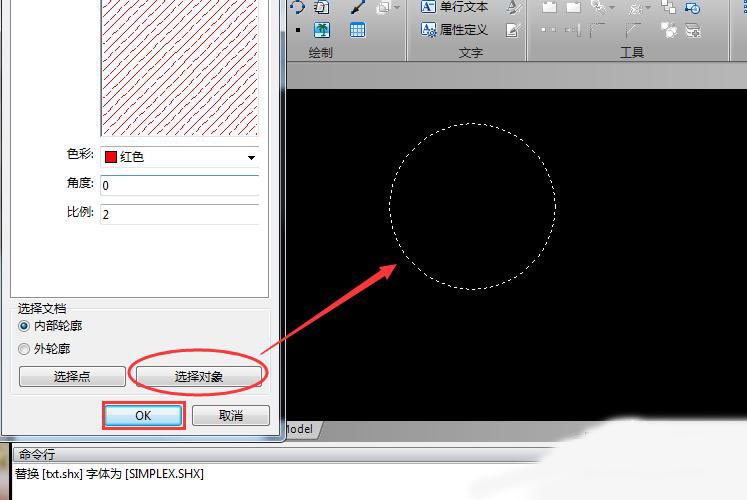
Task: Select the single-line text tool 单行文本
Action: point(454,7)
